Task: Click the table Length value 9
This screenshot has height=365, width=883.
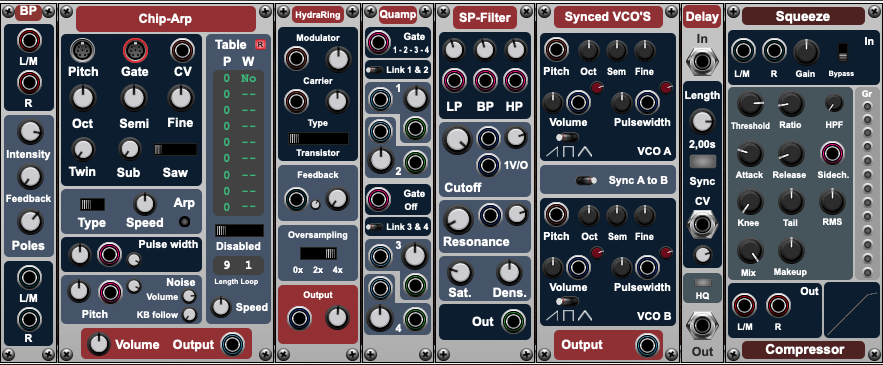Action: tap(227, 265)
